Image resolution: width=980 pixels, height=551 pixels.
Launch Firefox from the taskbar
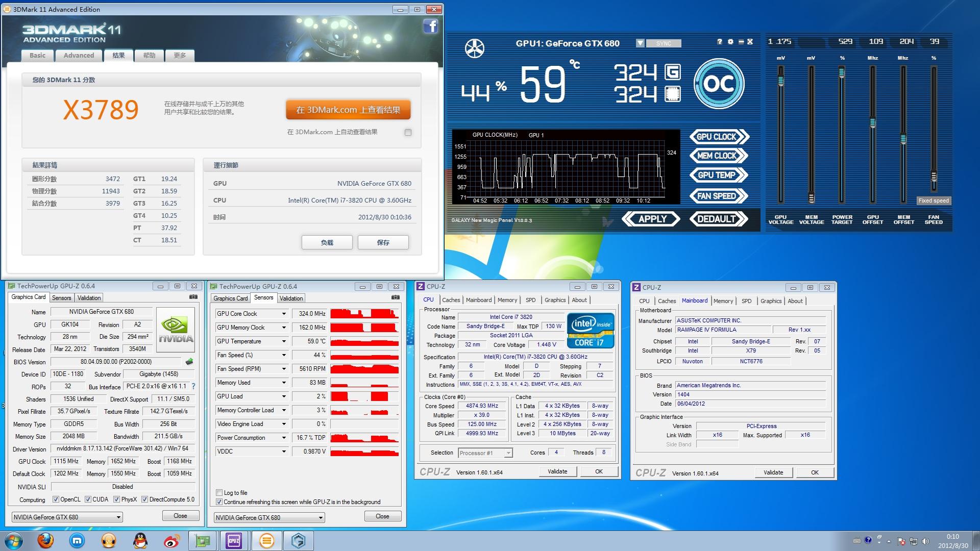(46, 541)
